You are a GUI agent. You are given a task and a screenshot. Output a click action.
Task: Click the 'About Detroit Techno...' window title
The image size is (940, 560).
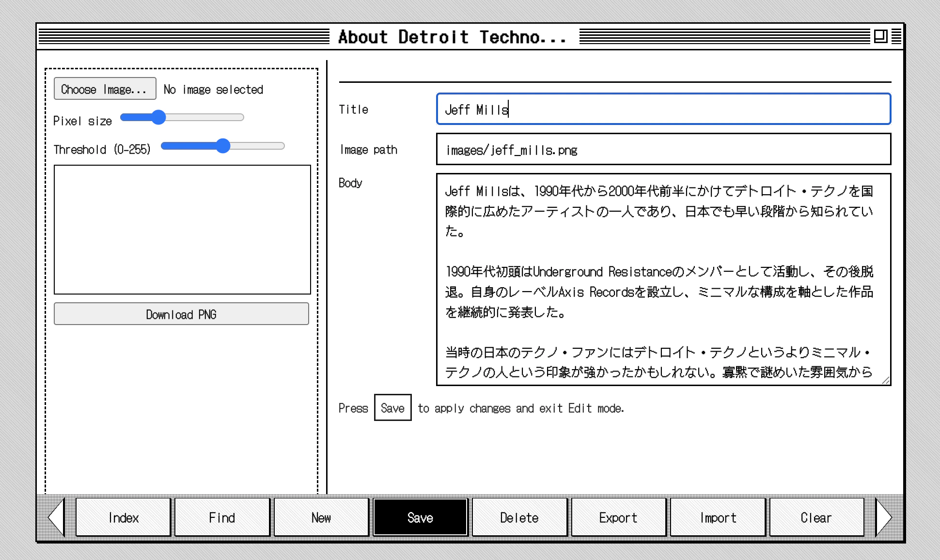452,37
